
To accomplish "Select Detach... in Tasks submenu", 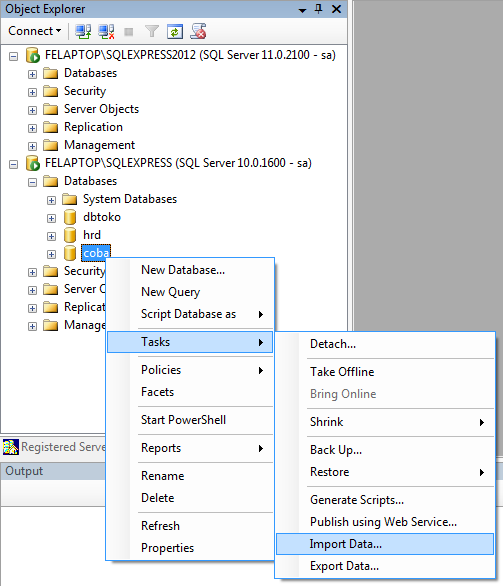I will point(385,344).
